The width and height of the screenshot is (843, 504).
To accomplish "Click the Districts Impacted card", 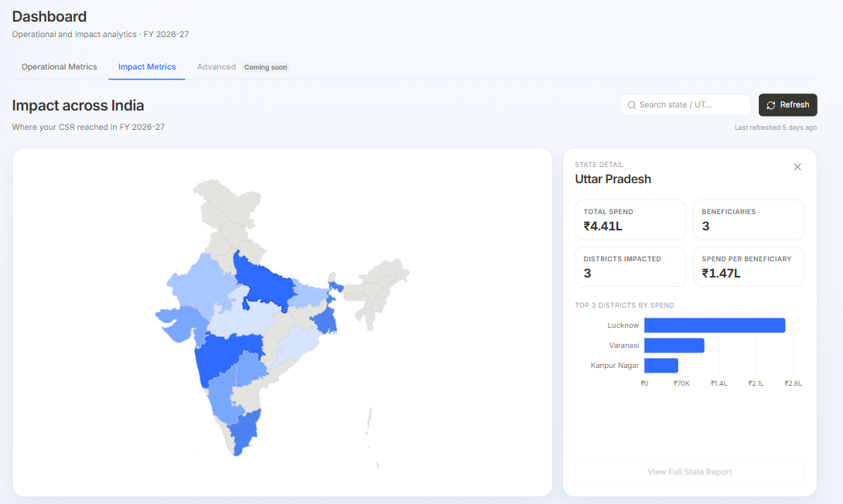I will click(630, 267).
